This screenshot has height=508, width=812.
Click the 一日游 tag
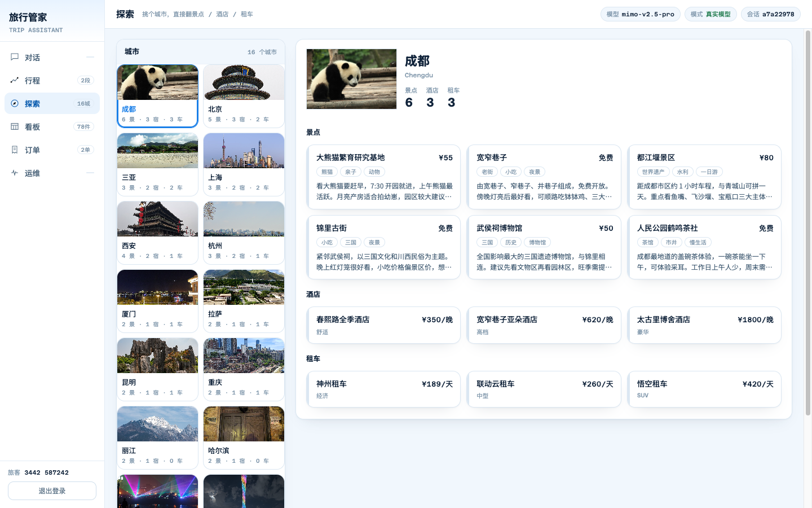pos(709,172)
